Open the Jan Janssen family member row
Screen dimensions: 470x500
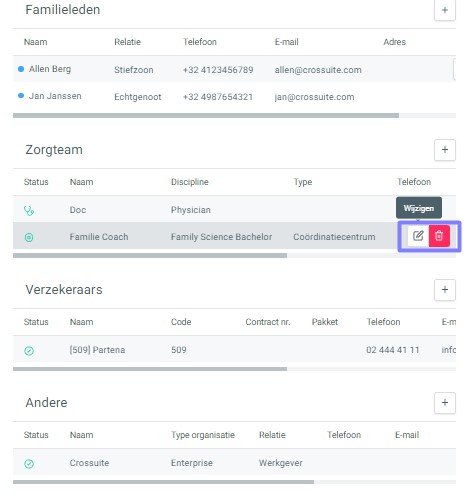[x=234, y=96]
